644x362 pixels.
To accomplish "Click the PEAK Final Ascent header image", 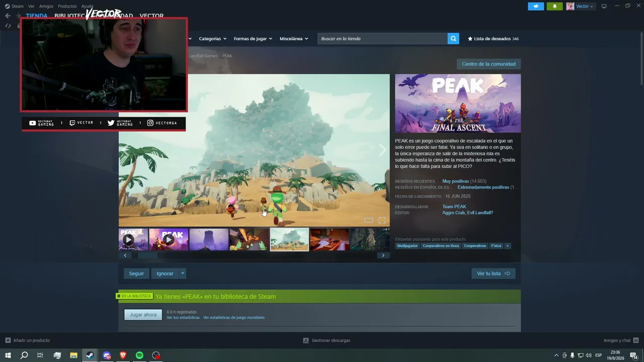I will click(x=458, y=104).
